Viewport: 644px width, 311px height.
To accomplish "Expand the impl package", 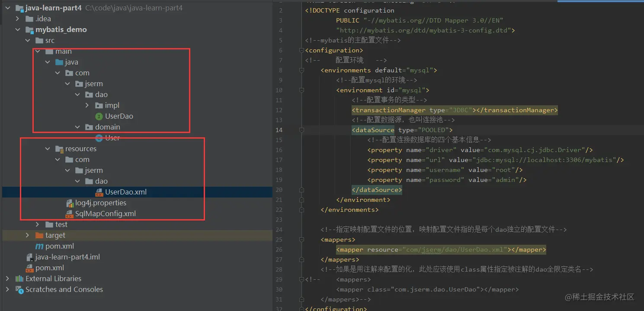I will tap(87, 105).
